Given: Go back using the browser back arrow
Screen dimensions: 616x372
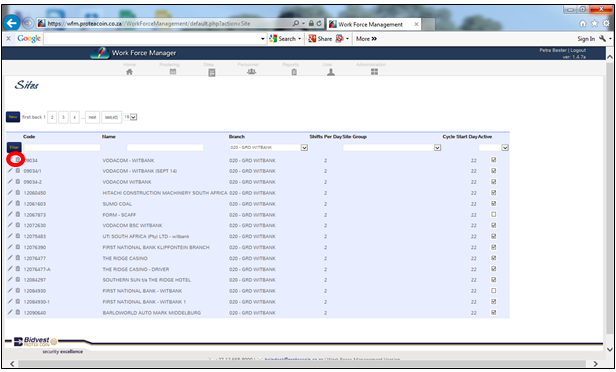Looking at the screenshot, I should click(x=11, y=23).
